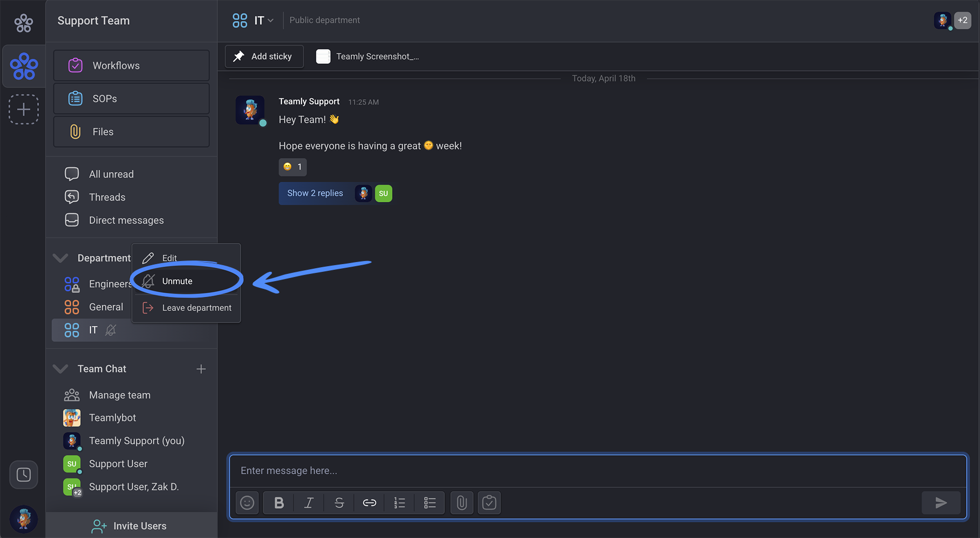This screenshot has width=980, height=538.
Task: Click Add sticky
Action: coord(264,57)
